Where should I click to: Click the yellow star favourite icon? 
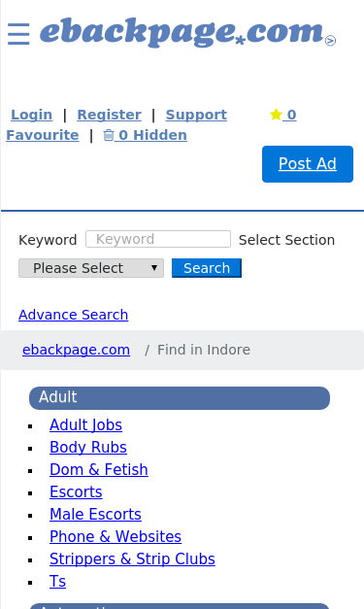click(276, 115)
